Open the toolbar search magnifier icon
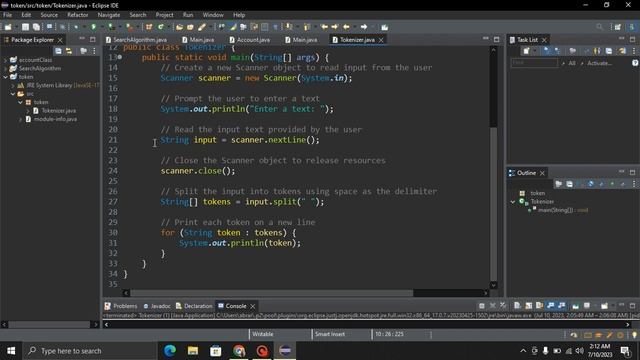Image resolution: width=640 pixels, height=360 pixels. pos(599,27)
